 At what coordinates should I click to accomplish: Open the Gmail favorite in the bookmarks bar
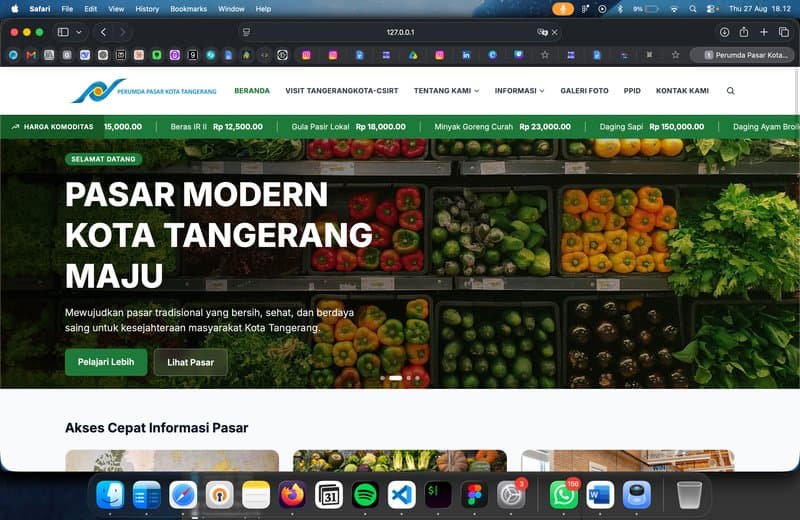(31, 55)
